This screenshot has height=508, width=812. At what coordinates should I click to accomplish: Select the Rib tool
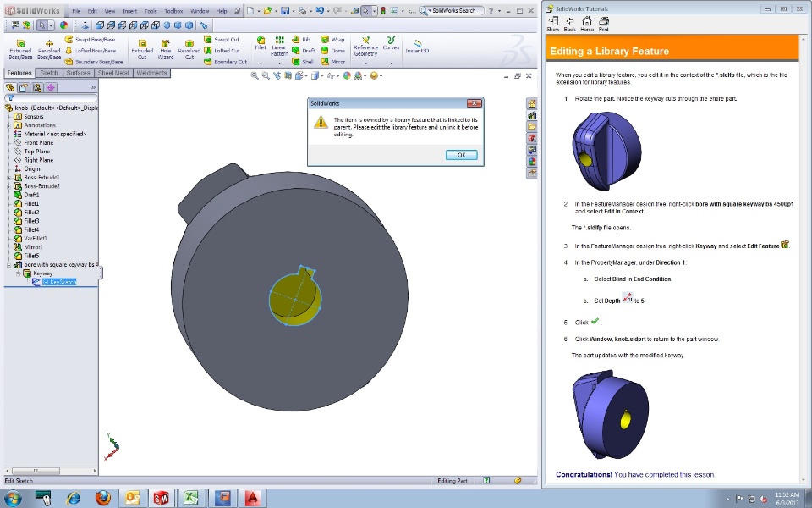coord(301,40)
